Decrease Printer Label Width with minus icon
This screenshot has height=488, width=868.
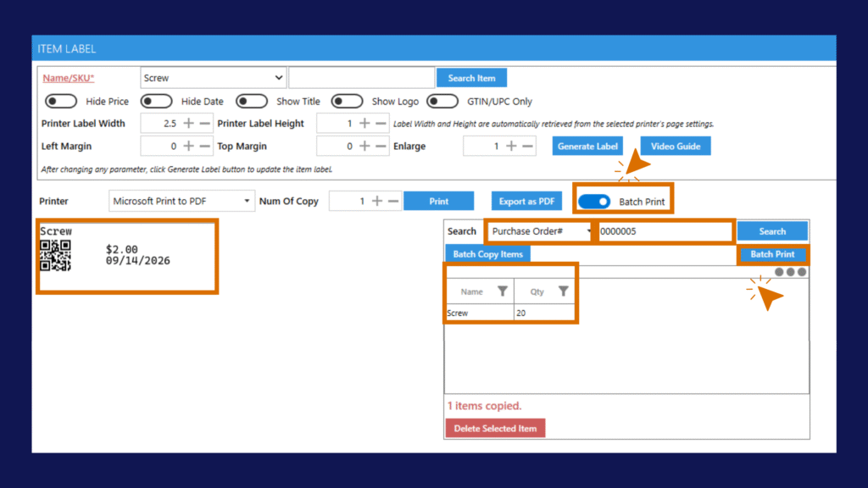[205, 124]
